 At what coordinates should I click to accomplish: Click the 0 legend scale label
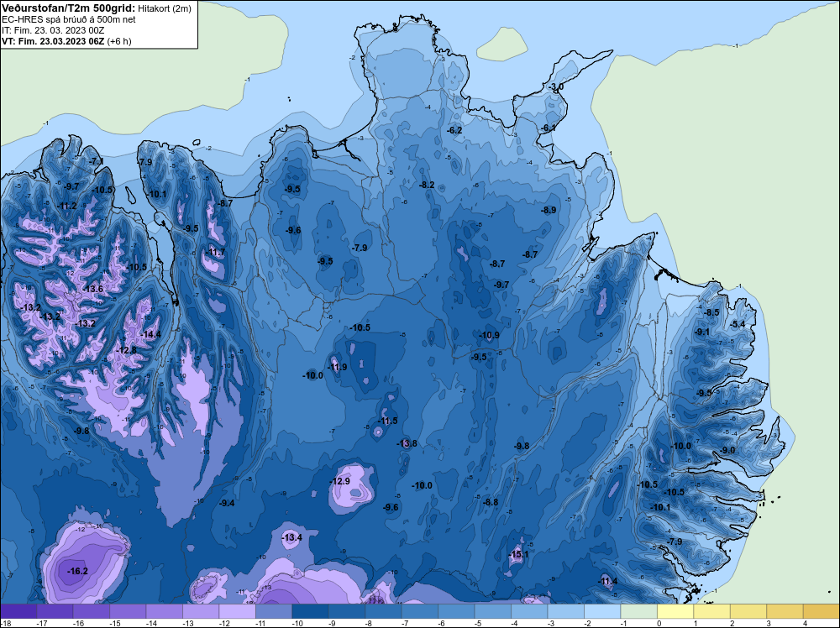coord(659,624)
